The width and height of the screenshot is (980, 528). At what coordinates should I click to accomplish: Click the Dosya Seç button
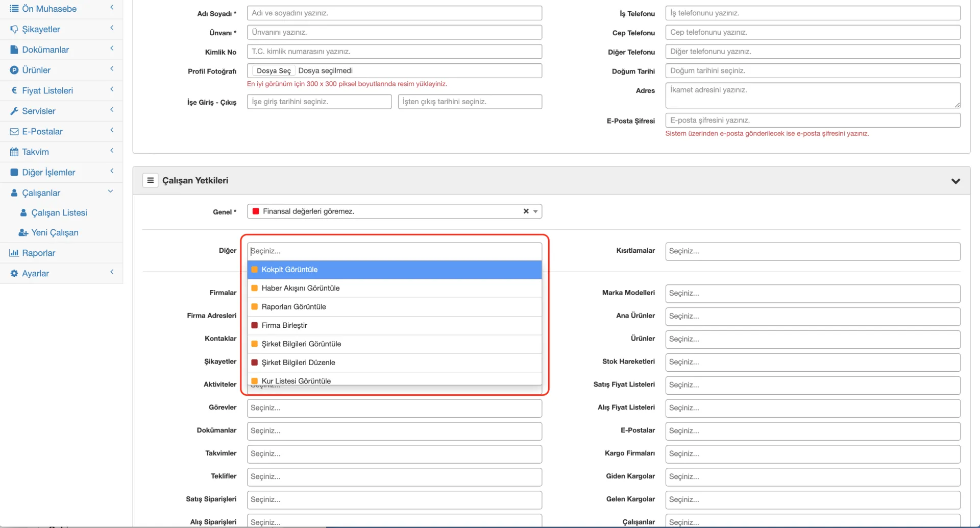click(274, 71)
